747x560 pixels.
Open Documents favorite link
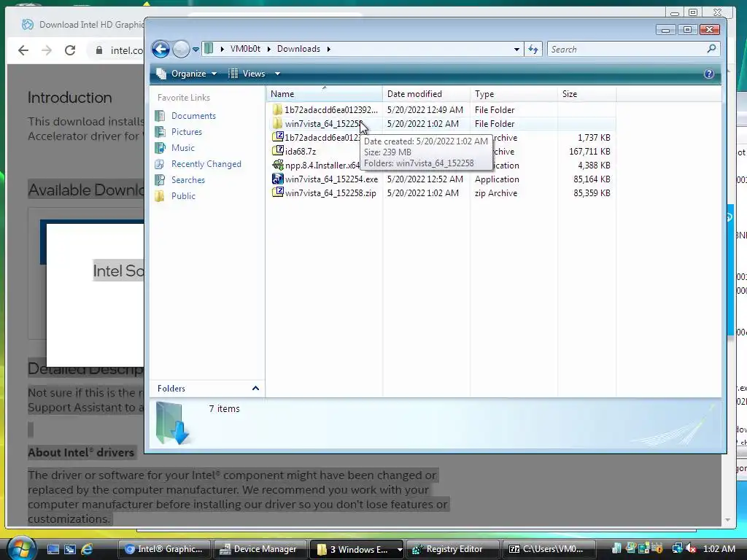click(x=193, y=116)
